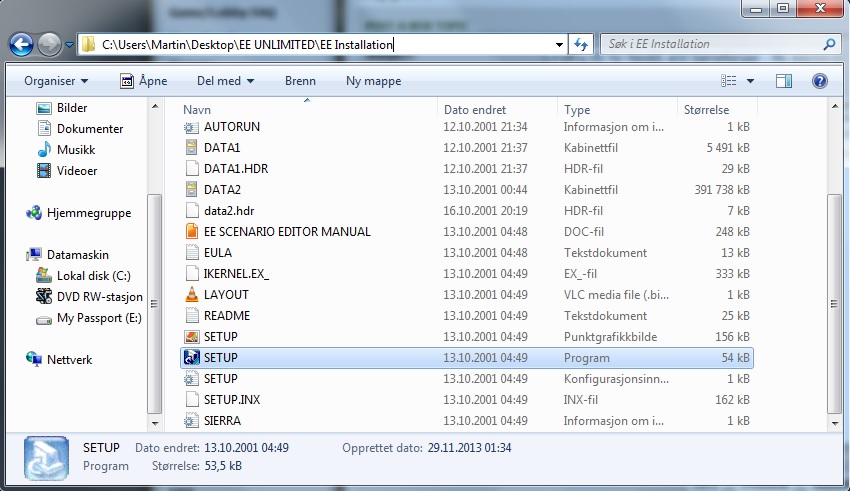This screenshot has width=850, height=491.
Task: Click the Help question mark icon
Action: tap(819, 81)
